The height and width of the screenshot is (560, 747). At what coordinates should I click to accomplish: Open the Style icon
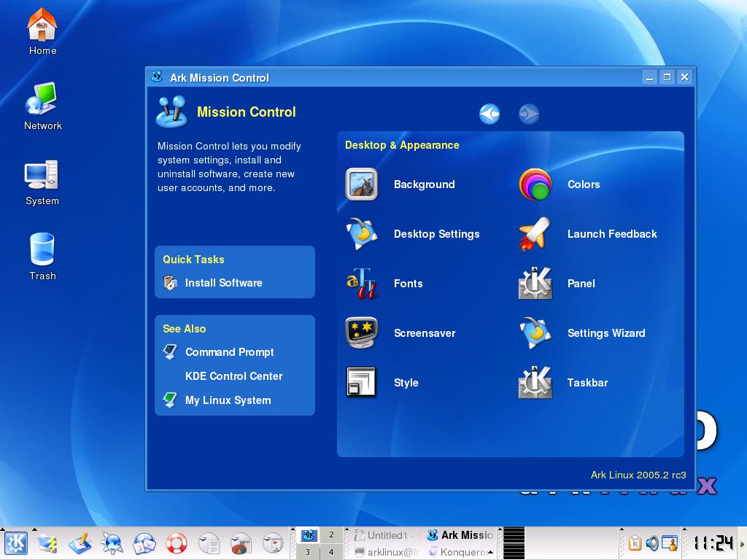[362, 382]
